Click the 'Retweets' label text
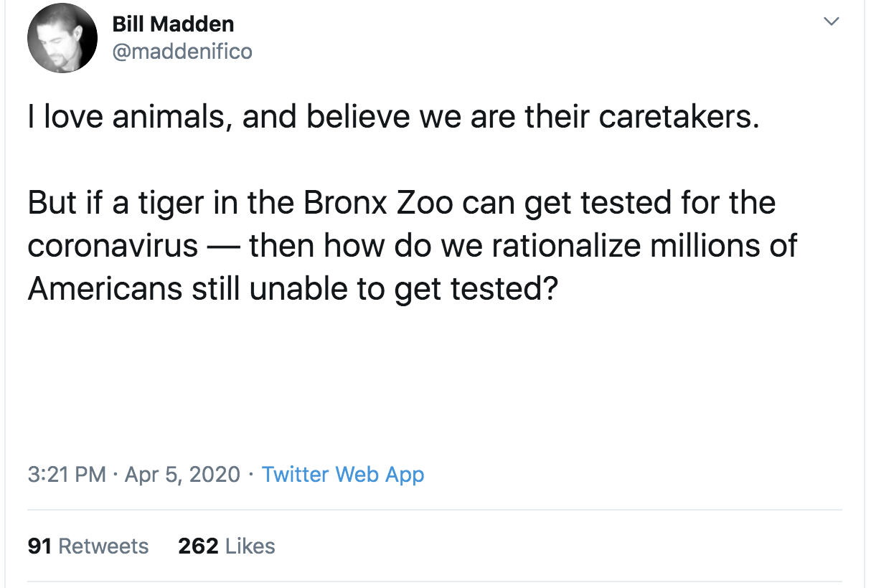The width and height of the screenshot is (871, 588). point(103,546)
